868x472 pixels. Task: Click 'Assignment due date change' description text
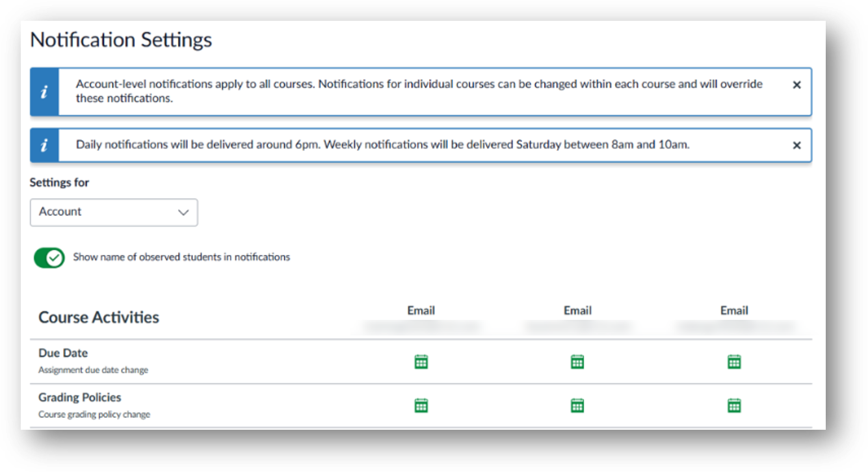pyautogui.click(x=93, y=370)
